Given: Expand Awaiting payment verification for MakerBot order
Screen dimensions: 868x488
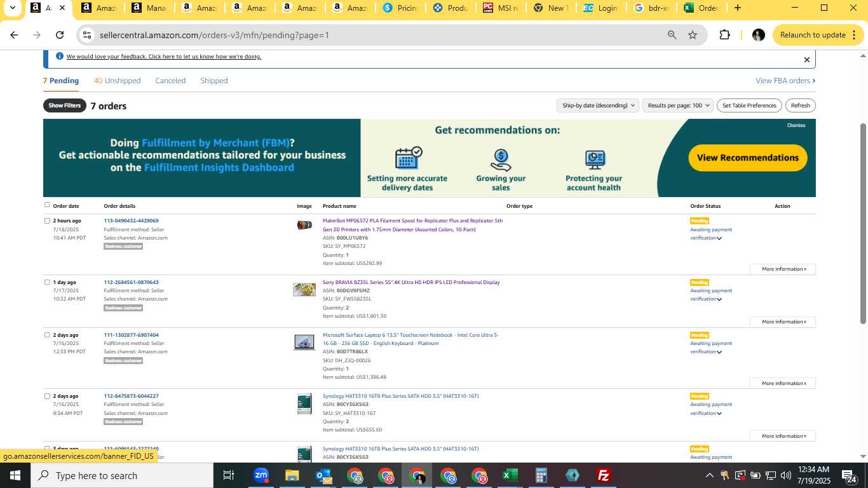Looking at the screenshot, I should (711, 234).
